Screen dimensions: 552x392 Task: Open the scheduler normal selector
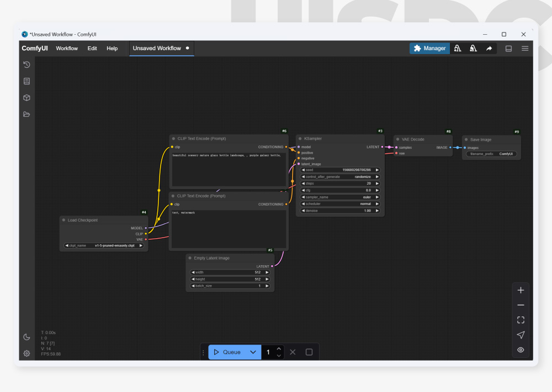339,204
